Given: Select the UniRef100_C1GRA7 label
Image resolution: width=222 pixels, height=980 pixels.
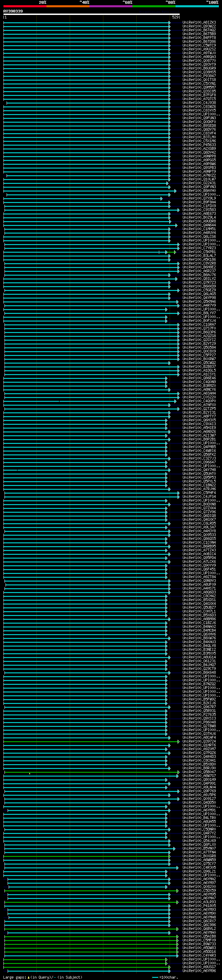Looking at the screenshot, I should 199,324.
